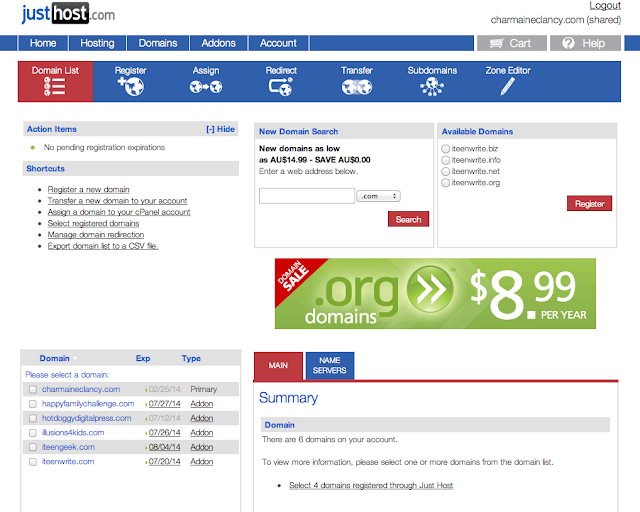This screenshot has width=640, height=512.
Task: Focus the new domain search field
Action: click(x=307, y=196)
